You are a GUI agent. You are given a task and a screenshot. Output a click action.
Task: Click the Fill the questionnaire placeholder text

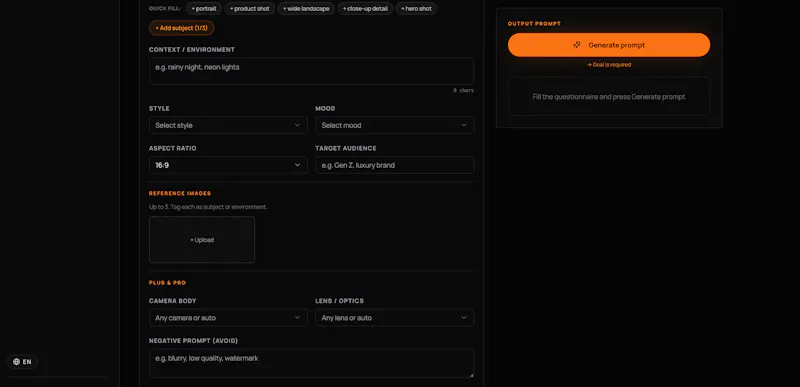(609, 97)
